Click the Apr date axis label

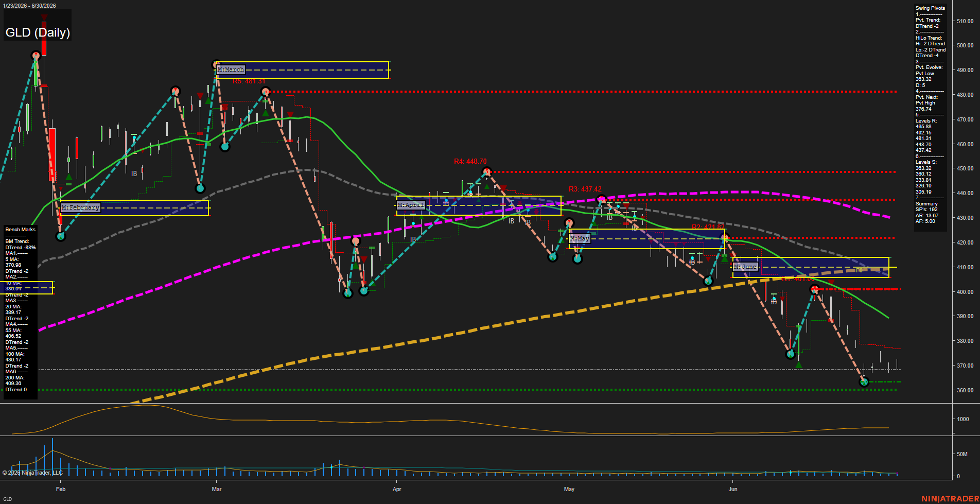pos(397,489)
